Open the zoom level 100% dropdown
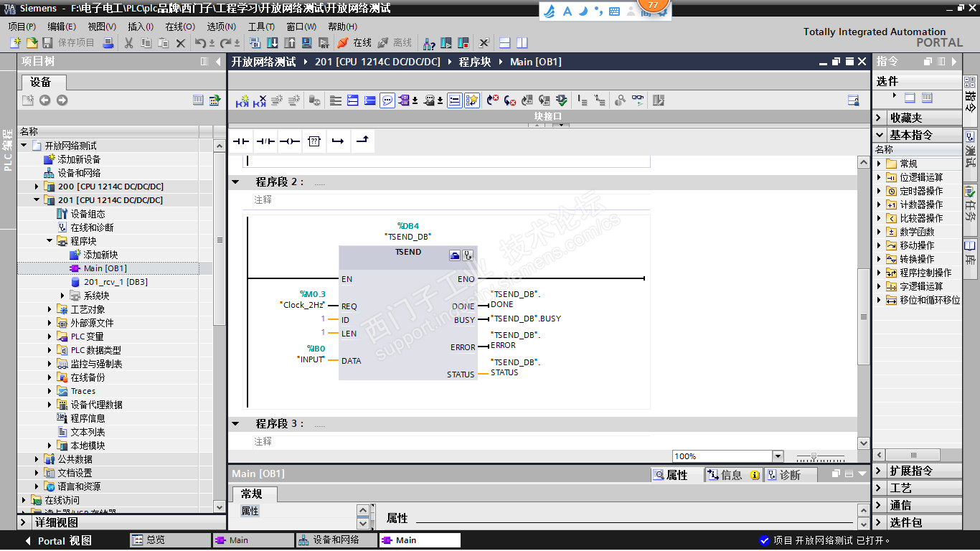Viewport: 980px width, 551px height. coord(778,456)
